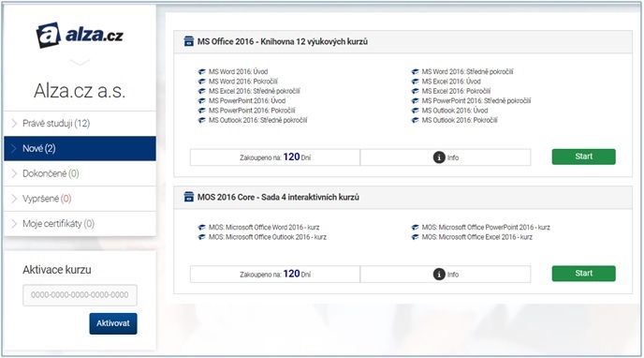Open Moje certifikáty (0)
The width and height of the screenshot is (644, 358).
pyautogui.click(x=80, y=224)
